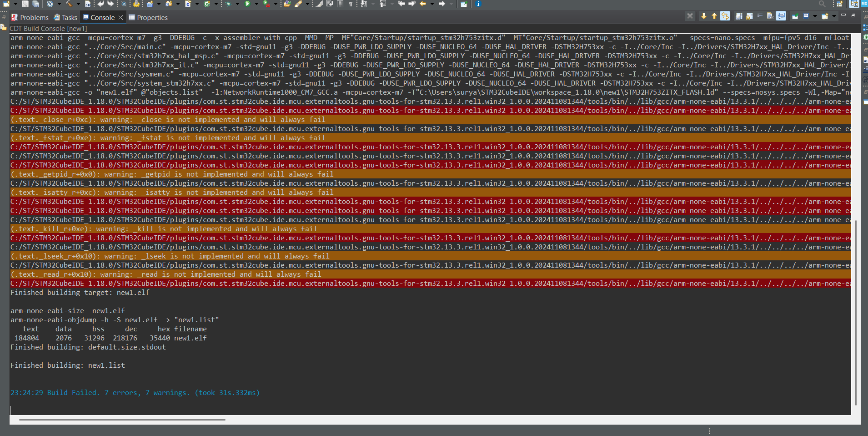Minimize the Console view
868x436 pixels.
click(x=843, y=15)
